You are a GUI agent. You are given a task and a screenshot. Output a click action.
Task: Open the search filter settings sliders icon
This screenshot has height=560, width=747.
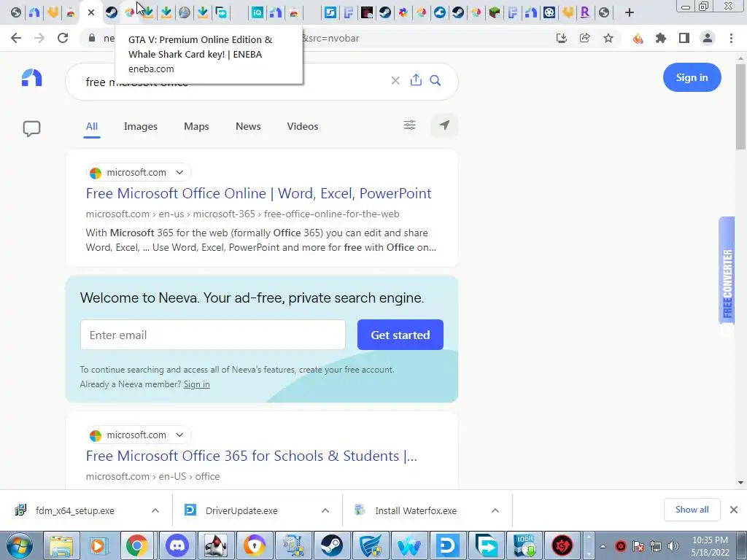click(410, 125)
